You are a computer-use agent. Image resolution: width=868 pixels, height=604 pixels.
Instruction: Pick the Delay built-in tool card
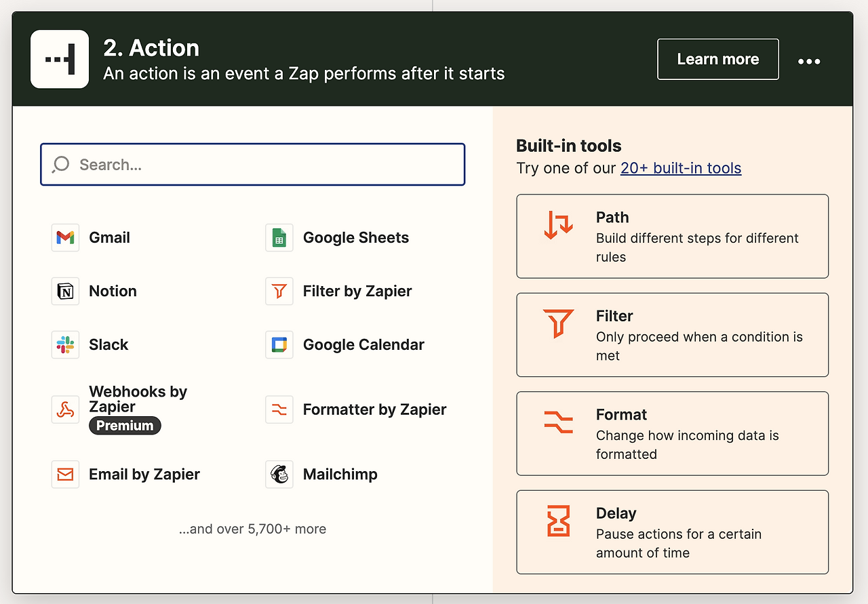672,532
